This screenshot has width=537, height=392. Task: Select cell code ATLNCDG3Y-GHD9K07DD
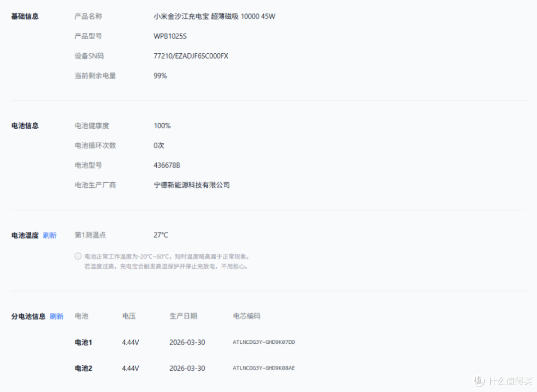coord(264,342)
